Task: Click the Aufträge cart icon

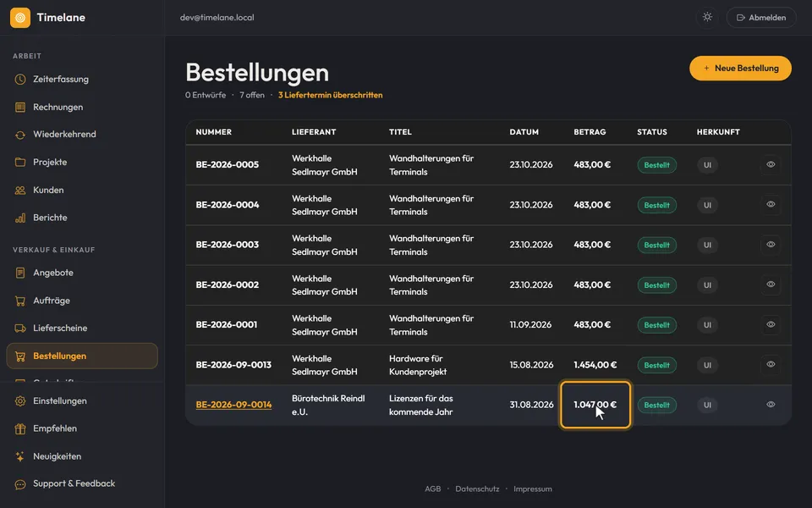Action: 20,301
